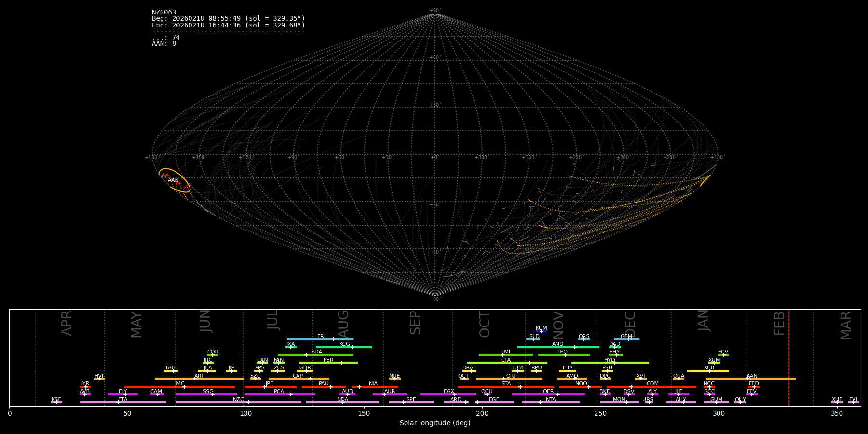Select the magenta SSG shower bar
The image size is (868, 434).
pos(207,394)
